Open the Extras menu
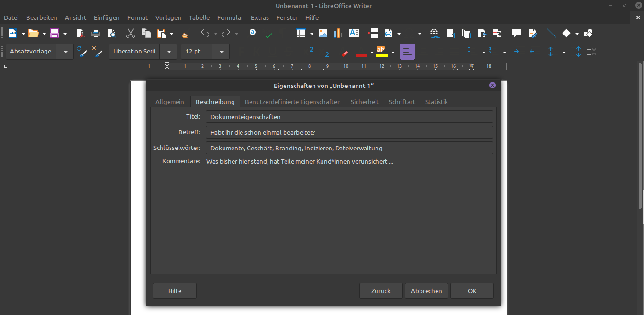 [260, 17]
